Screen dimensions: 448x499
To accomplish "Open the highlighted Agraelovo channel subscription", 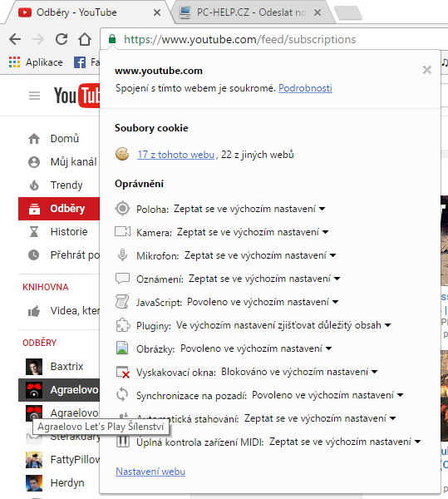I will pyautogui.click(x=59, y=390).
